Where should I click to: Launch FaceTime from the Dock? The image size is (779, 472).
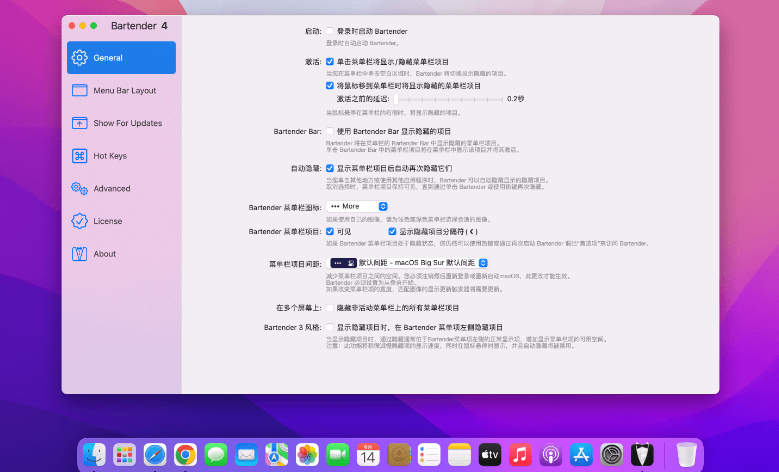(x=338, y=455)
